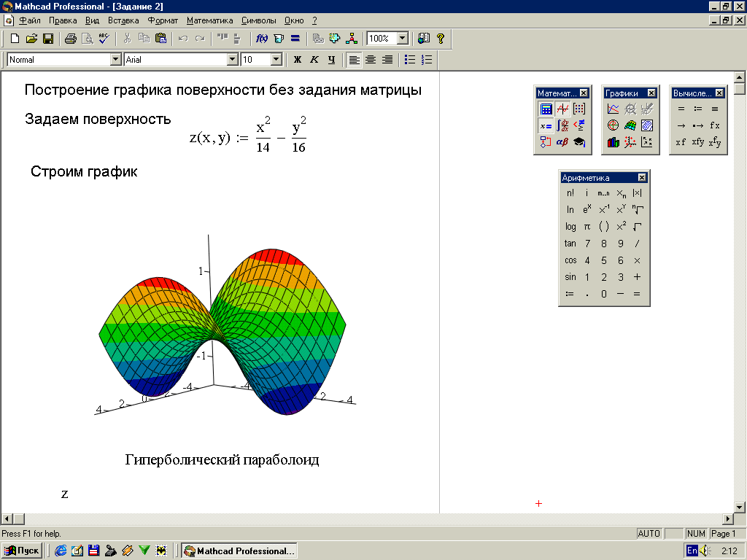Toggle bold Ж formatting
747x560 pixels.
point(298,60)
